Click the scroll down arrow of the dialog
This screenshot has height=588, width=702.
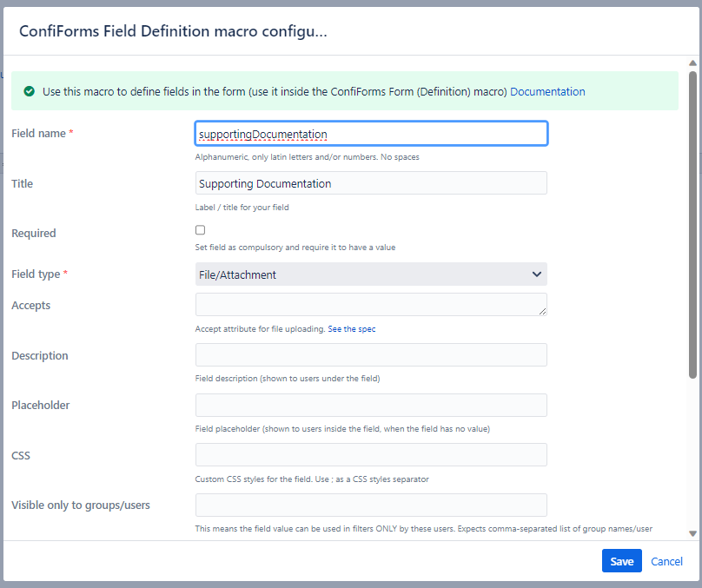692,533
